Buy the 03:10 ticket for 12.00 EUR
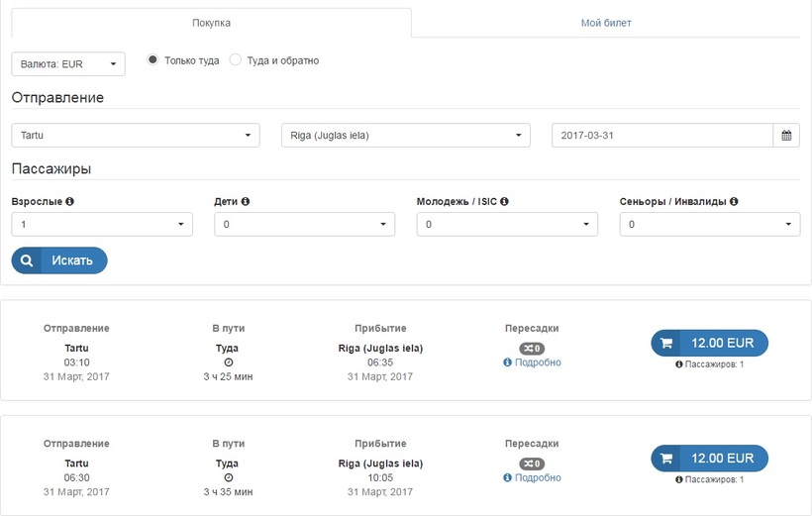Screen dimensions: 812x516 click(709, 343)
